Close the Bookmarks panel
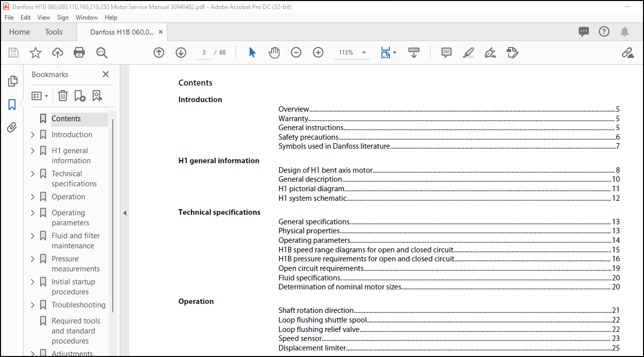The image size is (644, 357). (x=106, y=74)
